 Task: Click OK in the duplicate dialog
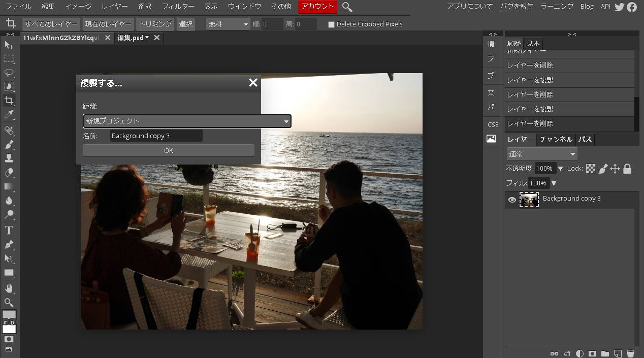169,150
